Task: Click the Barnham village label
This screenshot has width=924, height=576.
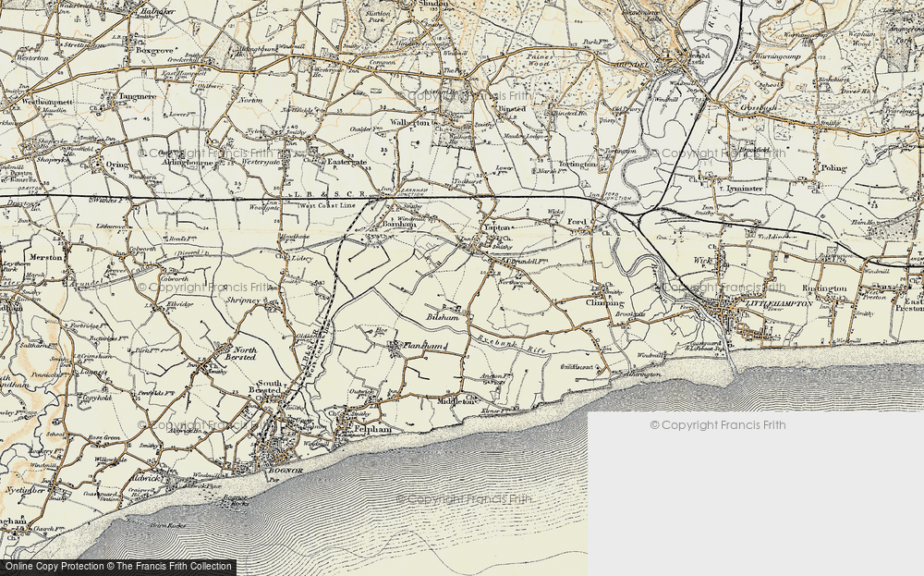Action: coord(399,224)
